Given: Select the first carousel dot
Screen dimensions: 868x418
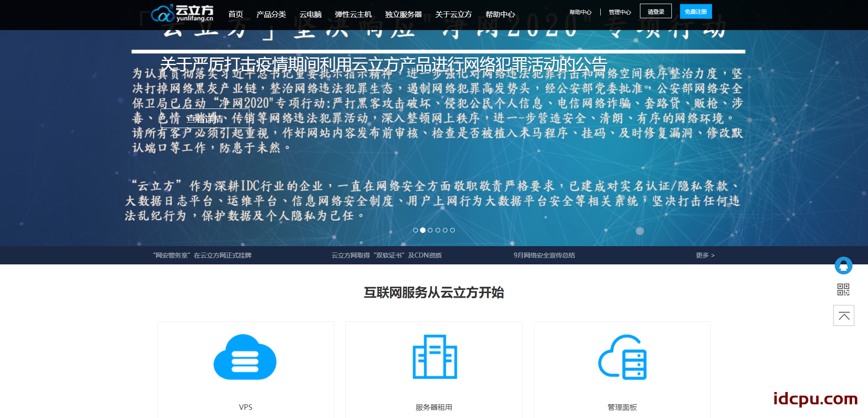Looking at the screenshot, I should (416, 230).
